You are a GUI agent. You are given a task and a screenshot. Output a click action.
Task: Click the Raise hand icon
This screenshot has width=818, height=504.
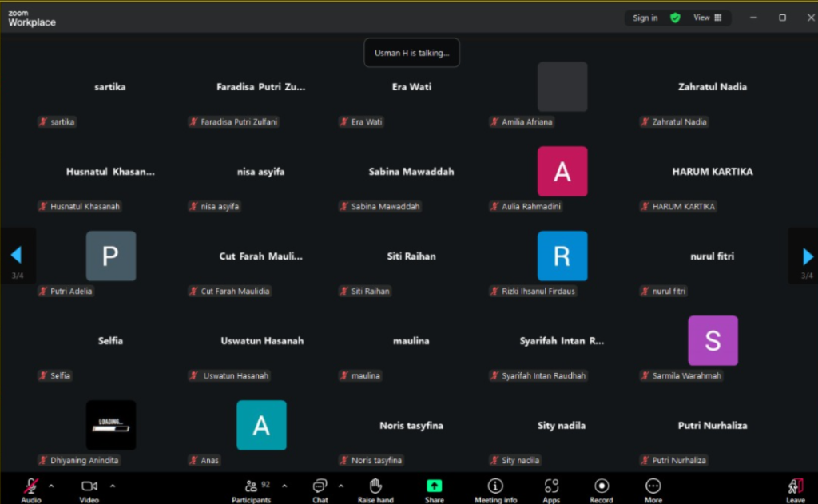375,486
